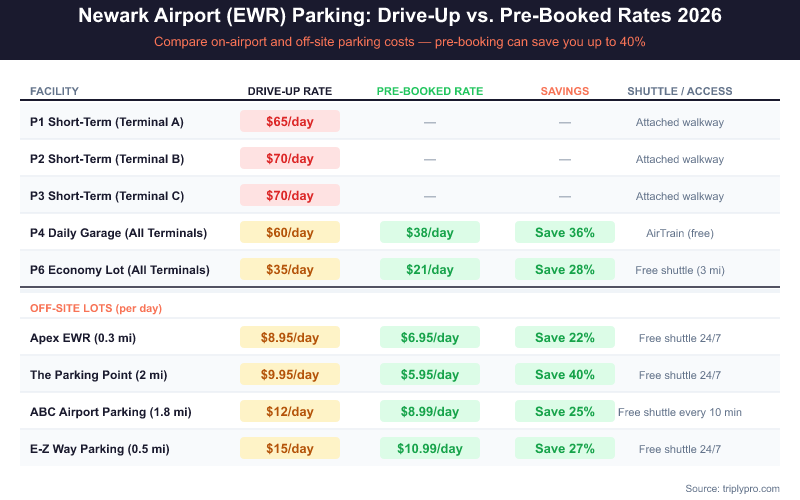This screenshot has height=500, width=800.
Task: Click the Newark Airport Parking page title
Action: tap(400, 17)
